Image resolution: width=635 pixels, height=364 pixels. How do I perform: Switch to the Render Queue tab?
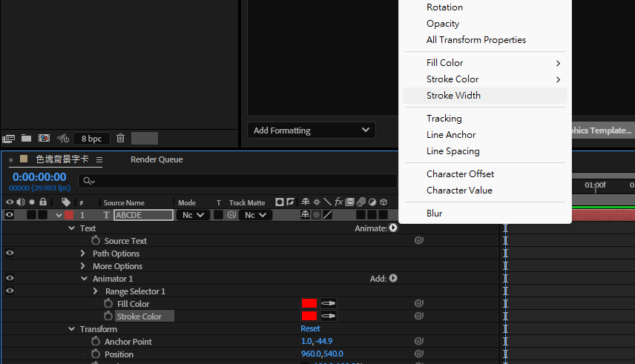[157, 159]
